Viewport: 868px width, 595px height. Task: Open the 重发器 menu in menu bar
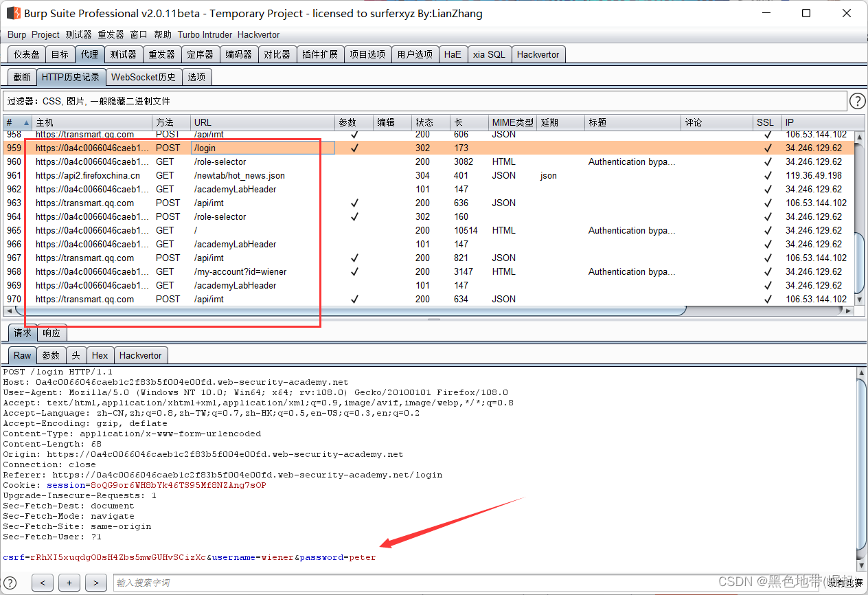tap(111, 34)
